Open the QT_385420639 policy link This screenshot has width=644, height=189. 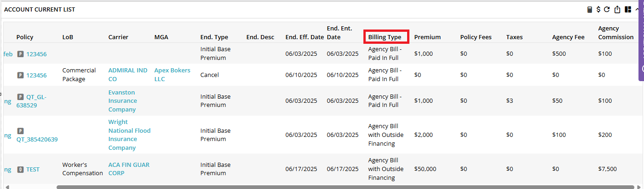pyautogui.click(x=37, y=139)
